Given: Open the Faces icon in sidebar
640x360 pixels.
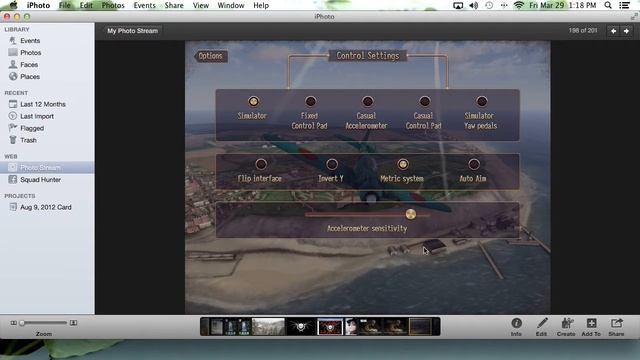Looking at the screenshot, I should pos(13,64).
